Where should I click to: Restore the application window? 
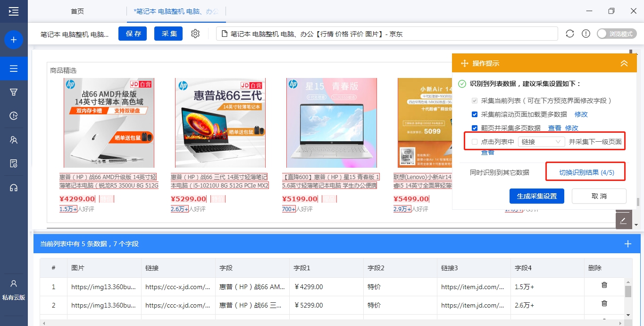611,11
